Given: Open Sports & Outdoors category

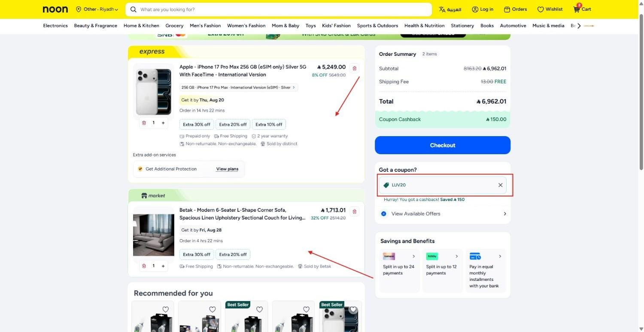Looking at the screenshot, I should (377, 26).
